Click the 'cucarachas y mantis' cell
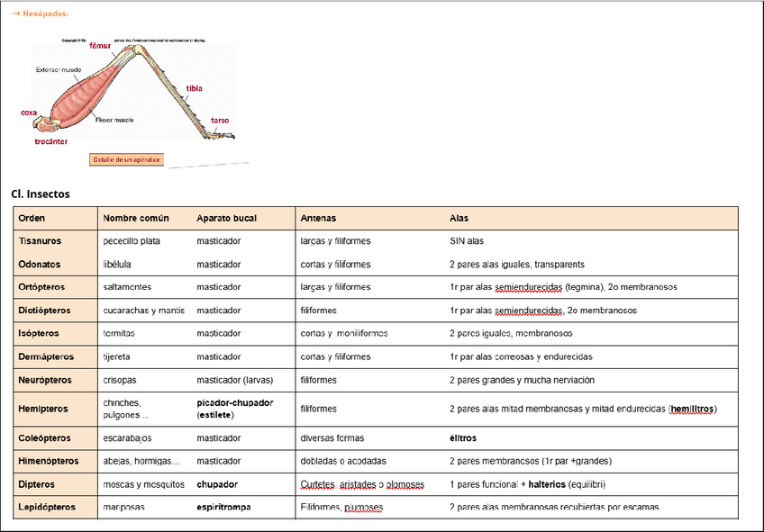 [144, 311]
